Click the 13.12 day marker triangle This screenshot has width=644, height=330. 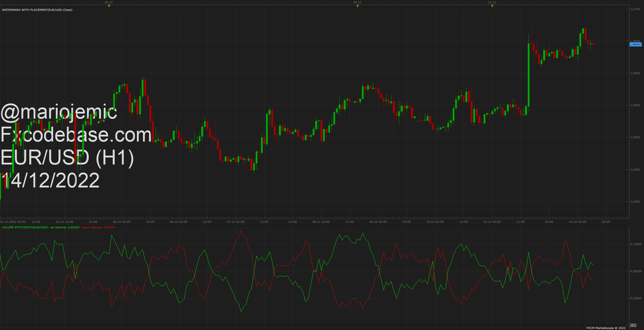click(x=492, y=6)
